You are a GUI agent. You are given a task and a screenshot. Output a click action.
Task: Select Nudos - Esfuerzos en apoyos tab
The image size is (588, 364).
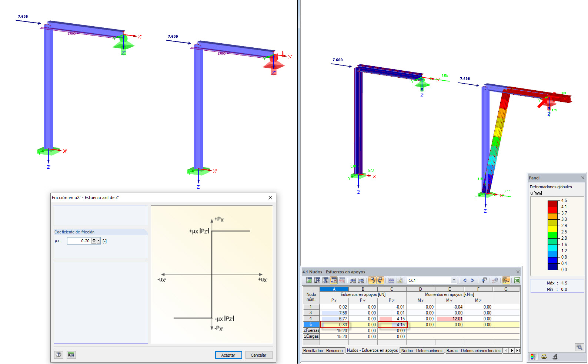pyautogui.click(x=372, y=350)
